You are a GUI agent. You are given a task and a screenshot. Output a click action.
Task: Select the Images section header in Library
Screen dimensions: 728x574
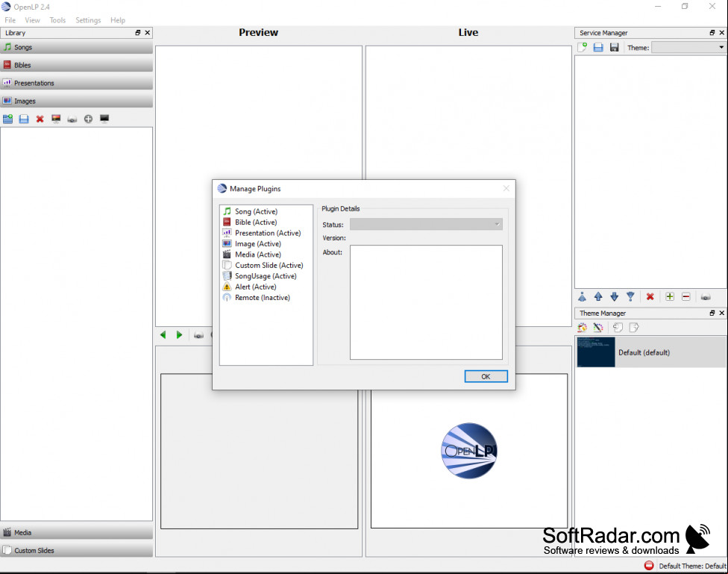point(77,101)
